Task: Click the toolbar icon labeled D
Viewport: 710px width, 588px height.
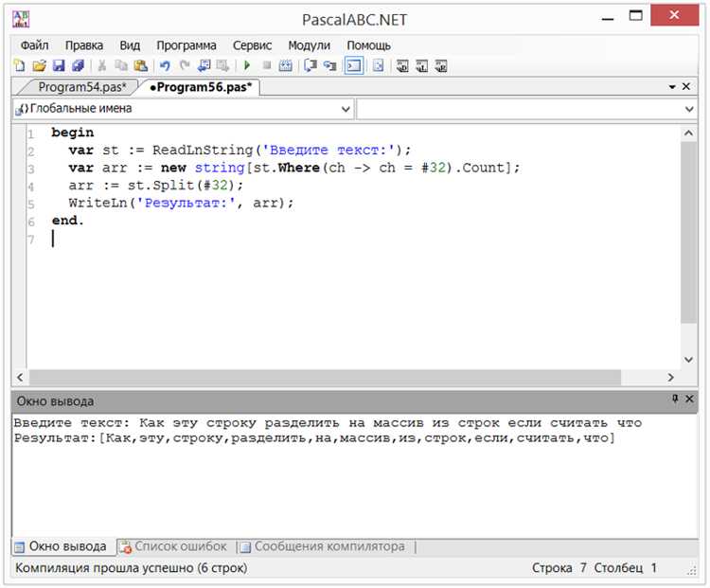Action: [x=402, y=66]
